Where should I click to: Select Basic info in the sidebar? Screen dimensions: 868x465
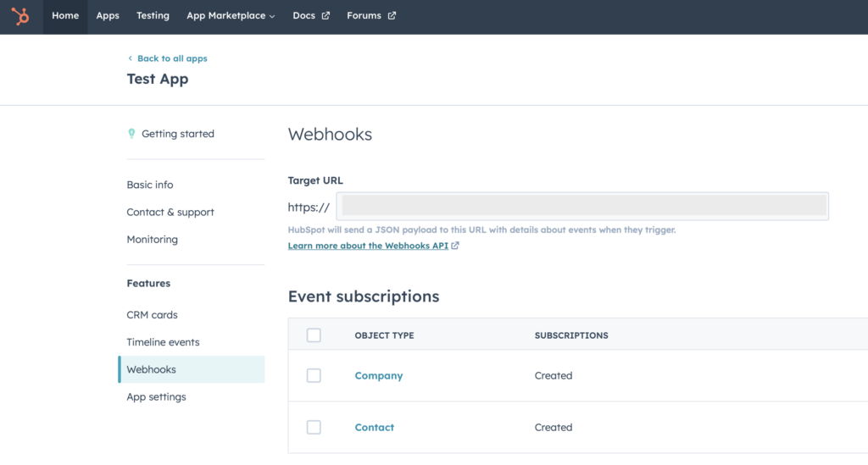pyautogui.click(x=150, y=185)
